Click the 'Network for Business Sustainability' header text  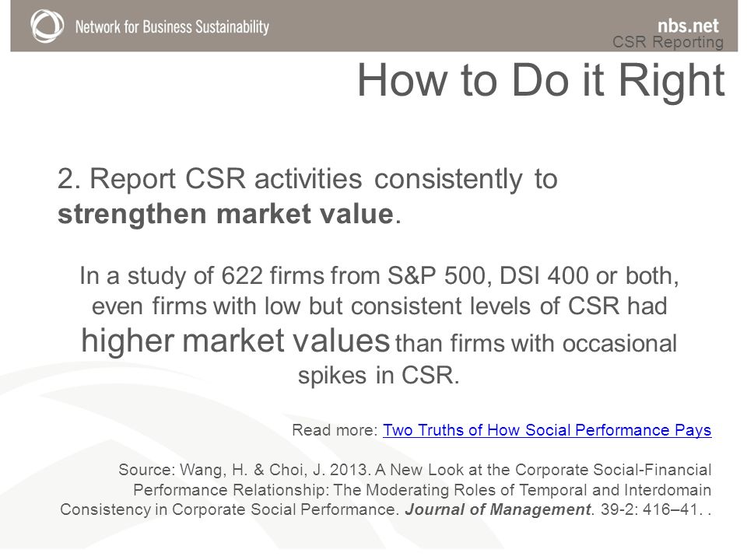coord(172,26)
